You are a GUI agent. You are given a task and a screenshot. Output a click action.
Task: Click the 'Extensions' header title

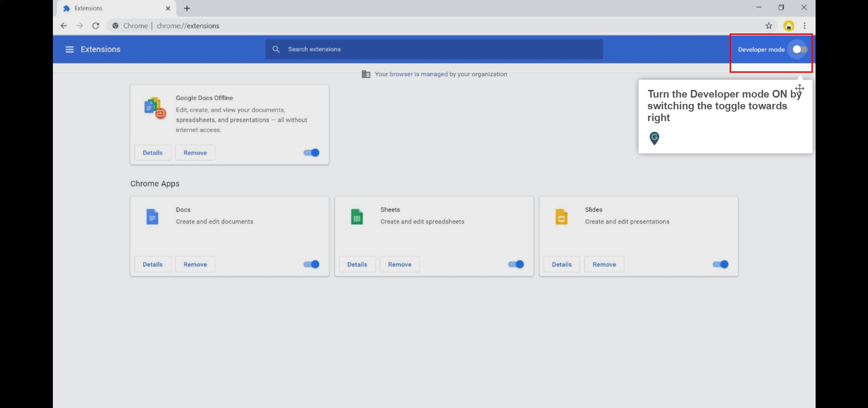click(x=100, y=49)
